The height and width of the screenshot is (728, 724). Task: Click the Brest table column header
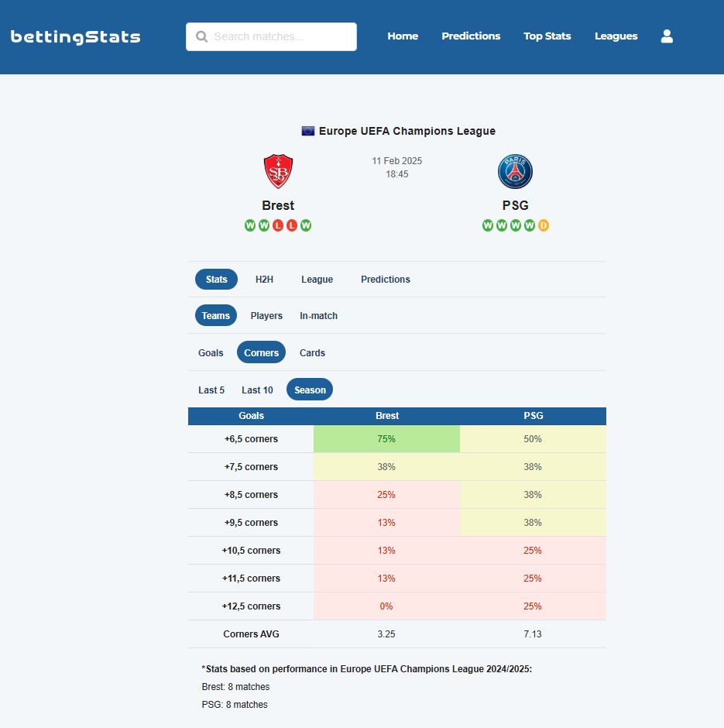[387, 416]
